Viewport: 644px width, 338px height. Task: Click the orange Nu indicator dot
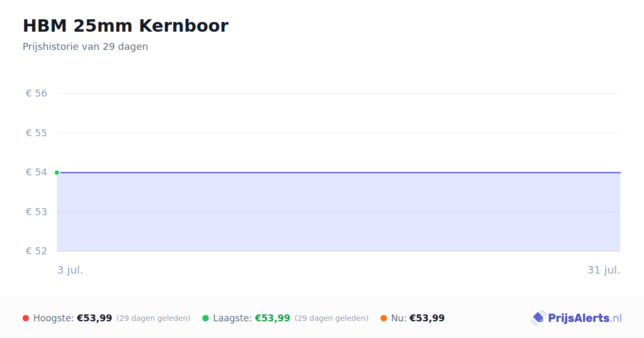(x=384, y=318)
